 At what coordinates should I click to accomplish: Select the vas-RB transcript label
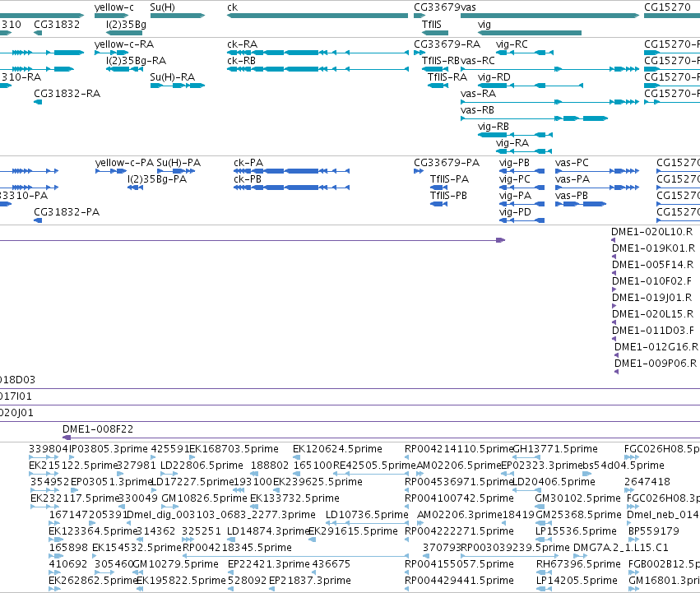477,110
